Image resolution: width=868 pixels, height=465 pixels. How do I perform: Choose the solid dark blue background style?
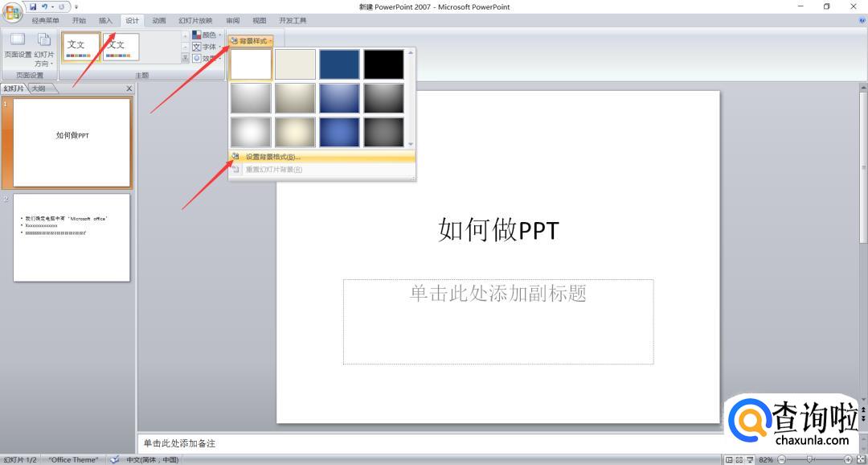tap(339, 64)
